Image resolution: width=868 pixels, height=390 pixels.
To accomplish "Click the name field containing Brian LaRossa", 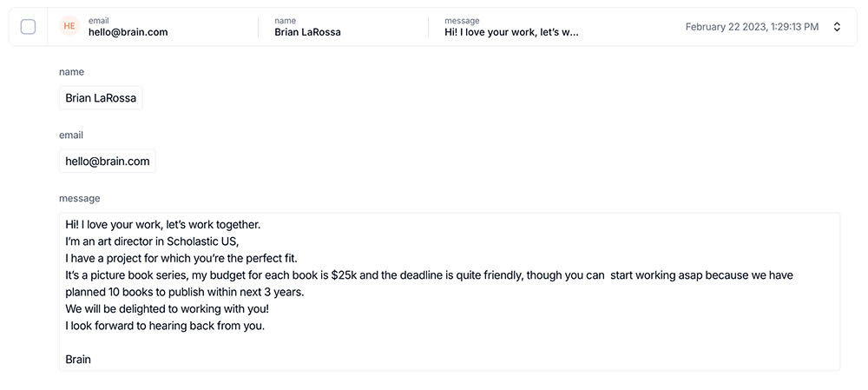I will [x=101, y=98].
